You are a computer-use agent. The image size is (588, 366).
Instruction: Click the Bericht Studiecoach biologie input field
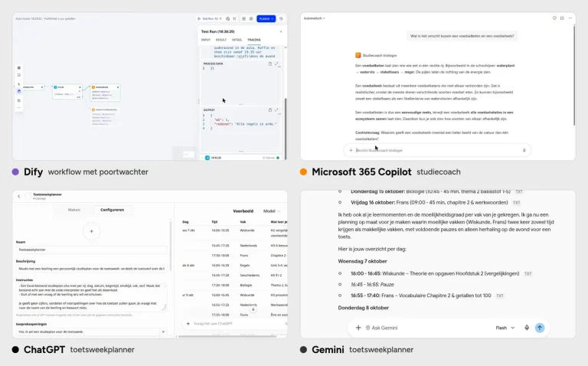[x=437, y=150]
